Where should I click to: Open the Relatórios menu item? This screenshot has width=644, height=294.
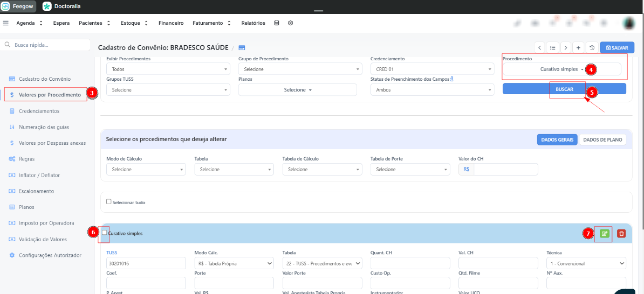[254, 23]
